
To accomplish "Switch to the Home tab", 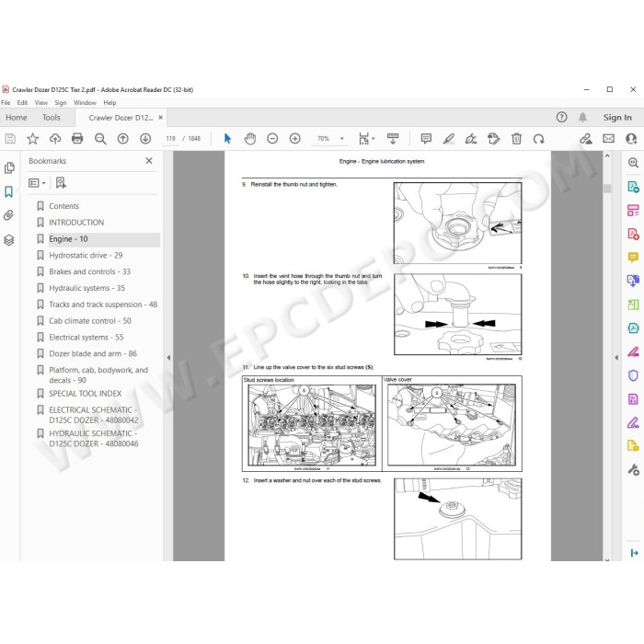I will (17, 118).
